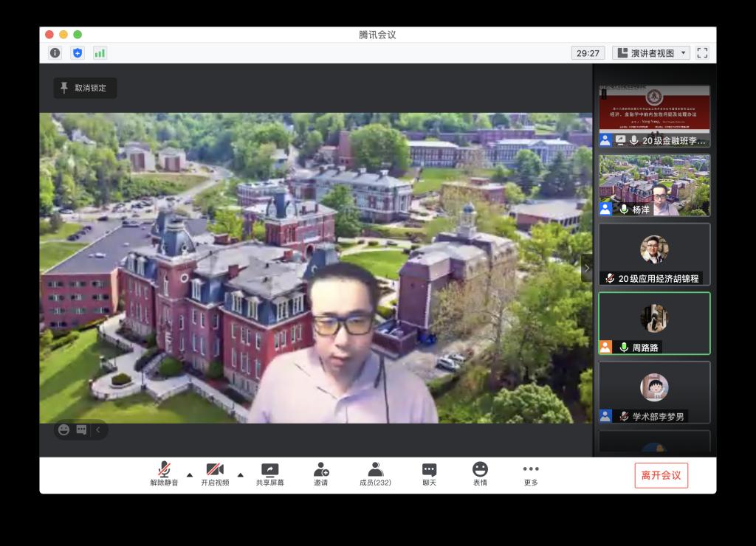Open 更多 more options

531,474
